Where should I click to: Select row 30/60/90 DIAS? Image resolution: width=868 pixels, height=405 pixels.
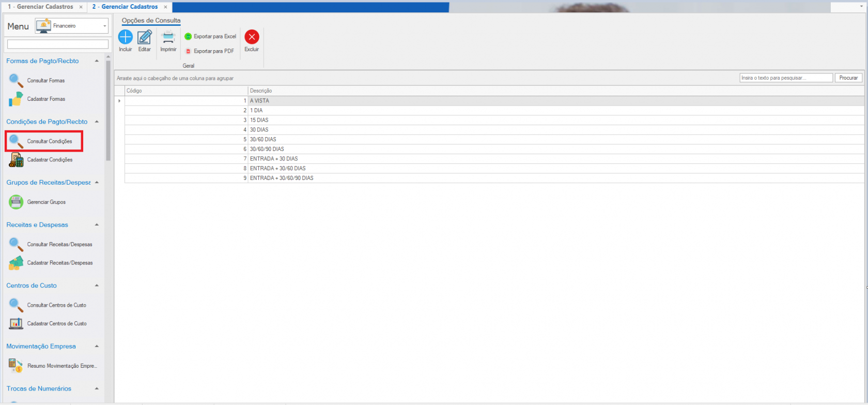[x=494, y=149]
